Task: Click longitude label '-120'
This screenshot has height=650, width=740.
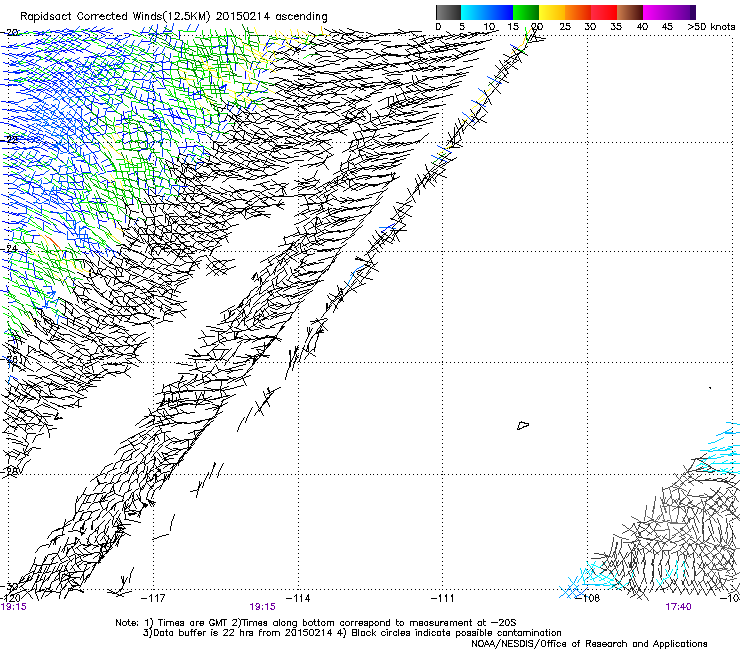Action: coord(10,598)
